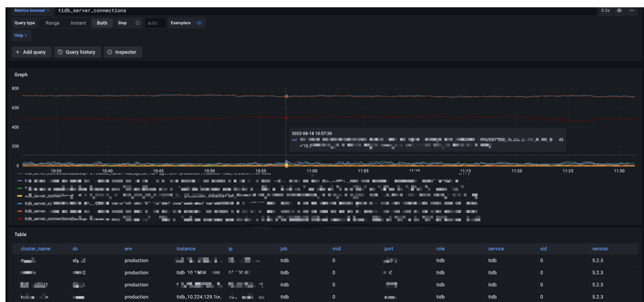Add a new query
The width and height of the screenshot is (644, 302).
coord(31,52)
